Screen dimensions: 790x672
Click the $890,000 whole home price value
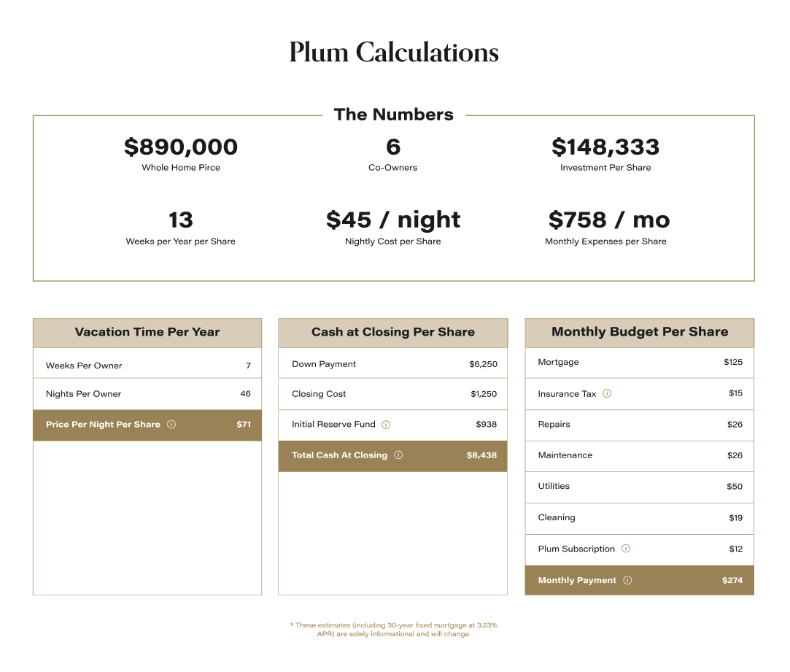click(181, 147)
